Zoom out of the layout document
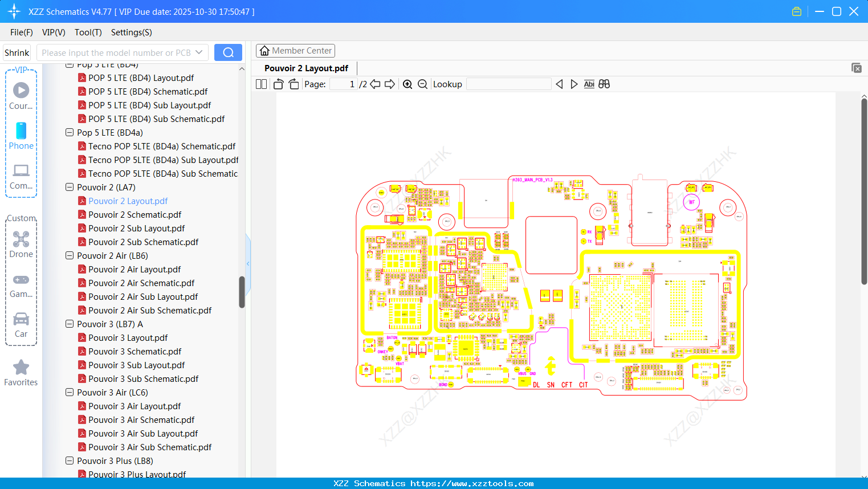Screen dimensions: 868x489 [422, 84]
